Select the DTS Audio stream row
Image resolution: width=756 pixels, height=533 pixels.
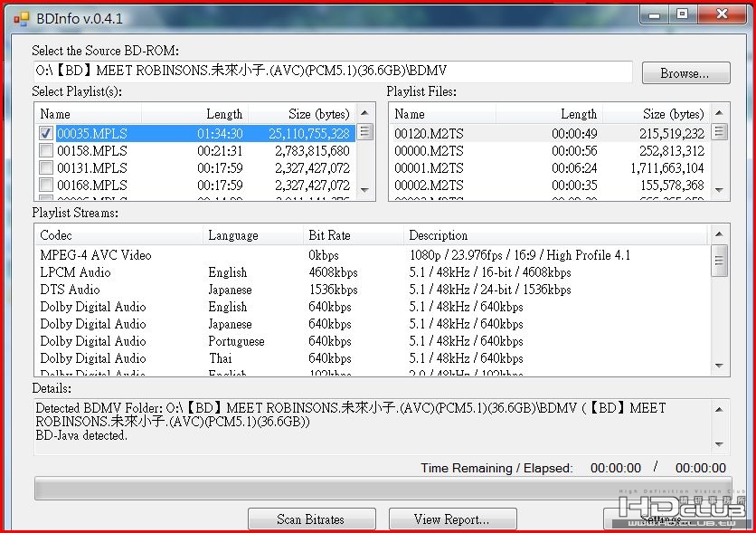pyautogui.click(x=373, y=290)
